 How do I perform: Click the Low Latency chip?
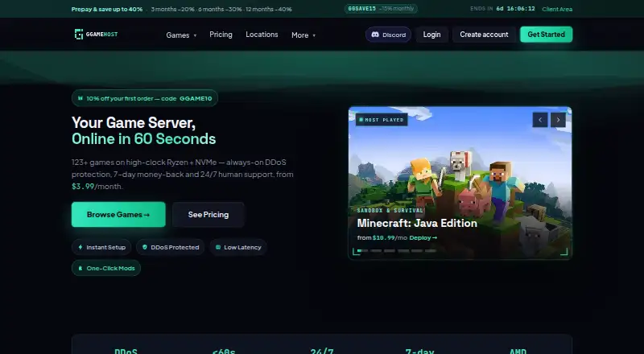coord(238,247)
